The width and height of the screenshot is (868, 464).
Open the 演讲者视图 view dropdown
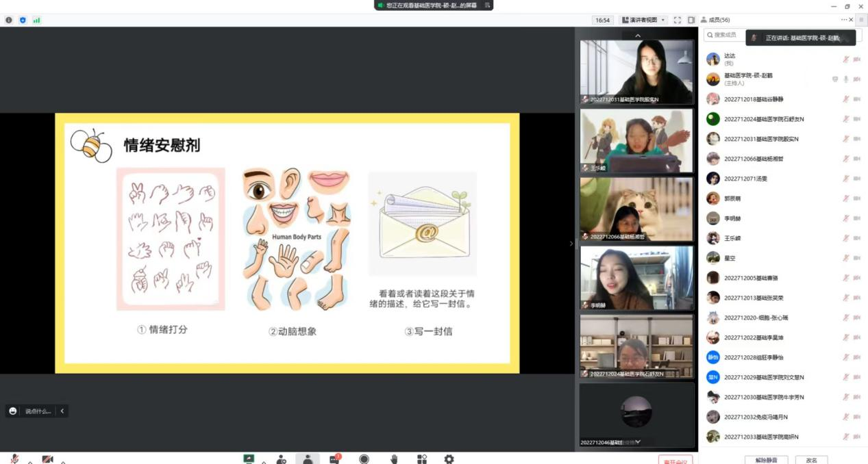643,20
